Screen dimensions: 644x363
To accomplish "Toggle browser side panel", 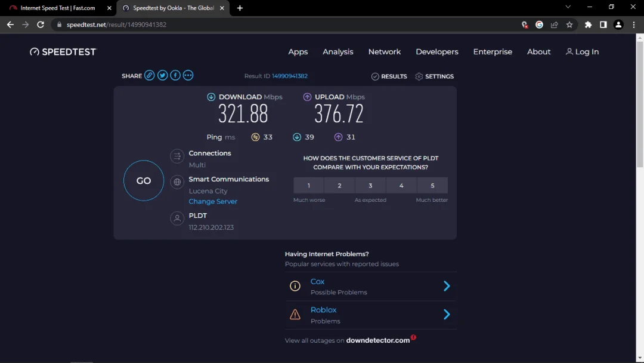I will [603, 24].
